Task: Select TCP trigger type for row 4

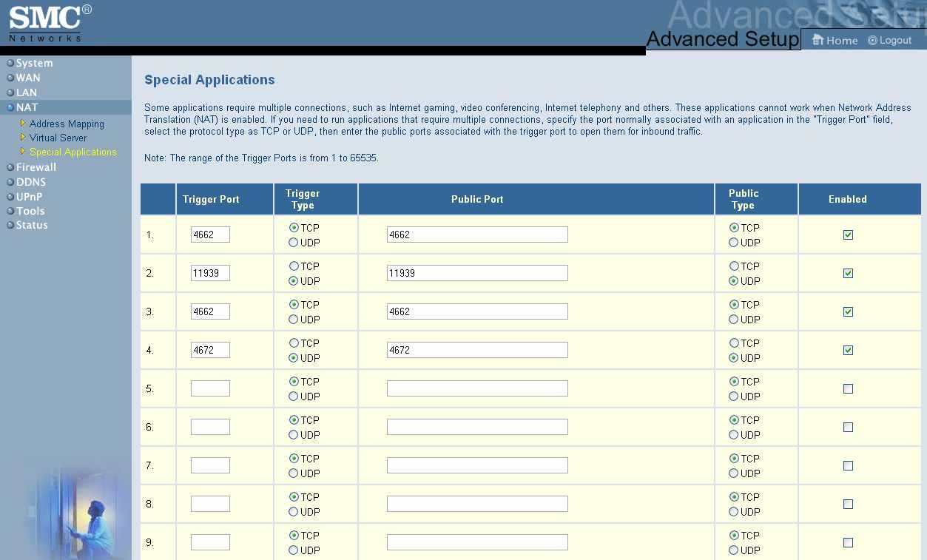Action: [294, 343]
